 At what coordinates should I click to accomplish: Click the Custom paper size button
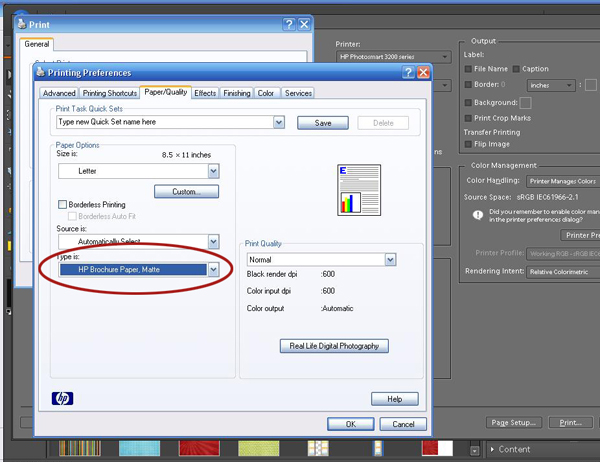tap(186, 191)
